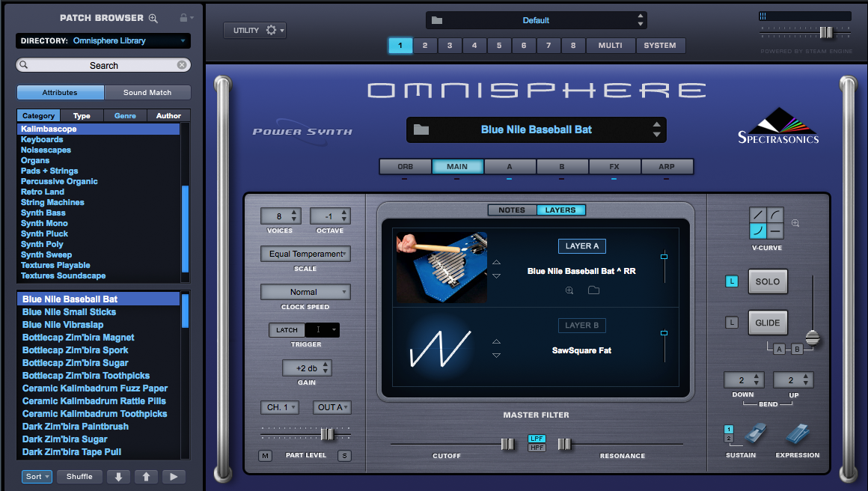The height and width of the screenshot is (491, 868).
Task: Click the Shuffle button
Action: pos(79,477)
